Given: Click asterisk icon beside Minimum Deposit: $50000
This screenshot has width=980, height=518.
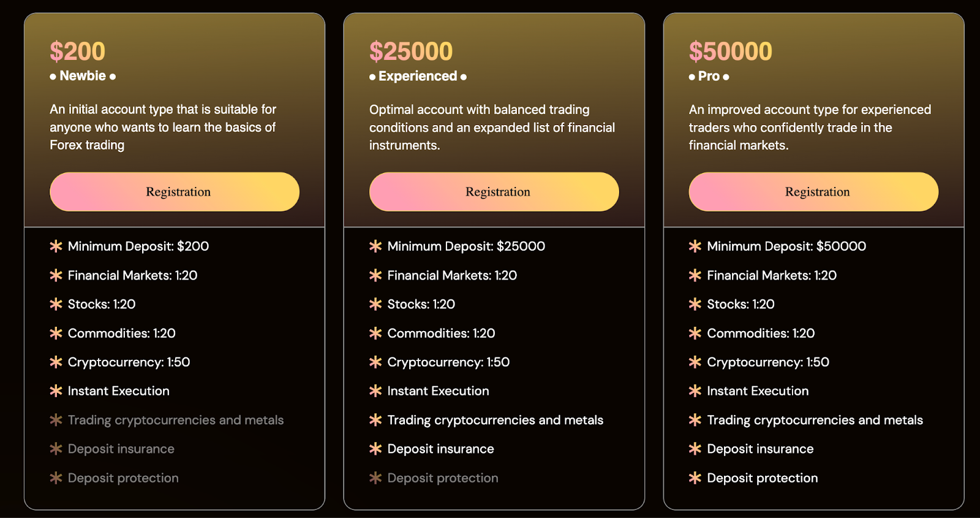Looking at the screenshot, I should click(x=695, y=246).
